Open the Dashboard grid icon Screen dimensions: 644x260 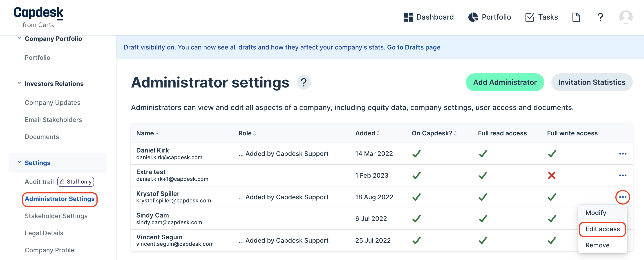pos(408,17)
